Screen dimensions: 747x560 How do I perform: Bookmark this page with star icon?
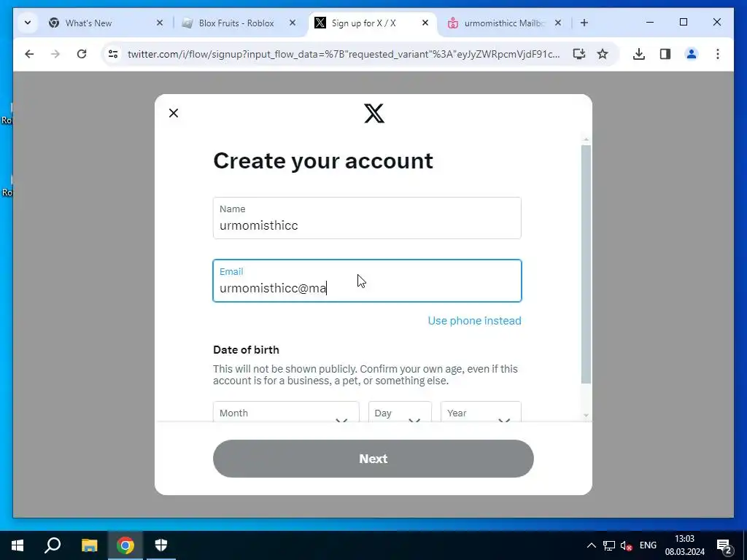click(603, 54)
